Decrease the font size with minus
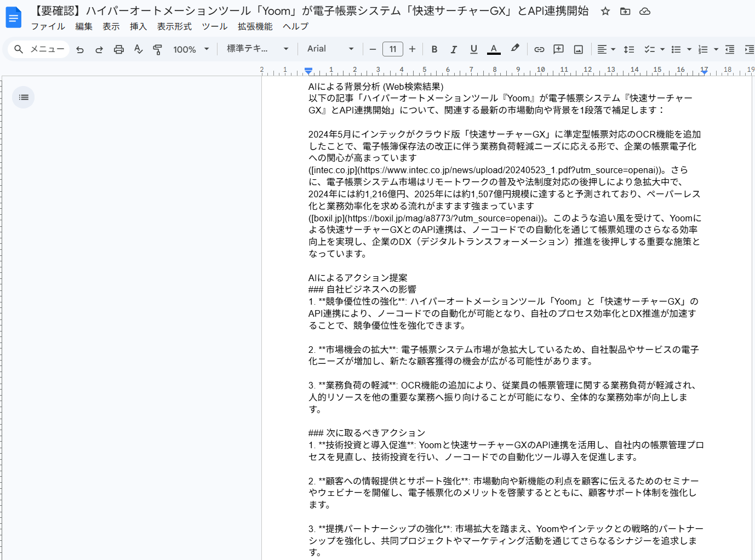 coord(373,49)
